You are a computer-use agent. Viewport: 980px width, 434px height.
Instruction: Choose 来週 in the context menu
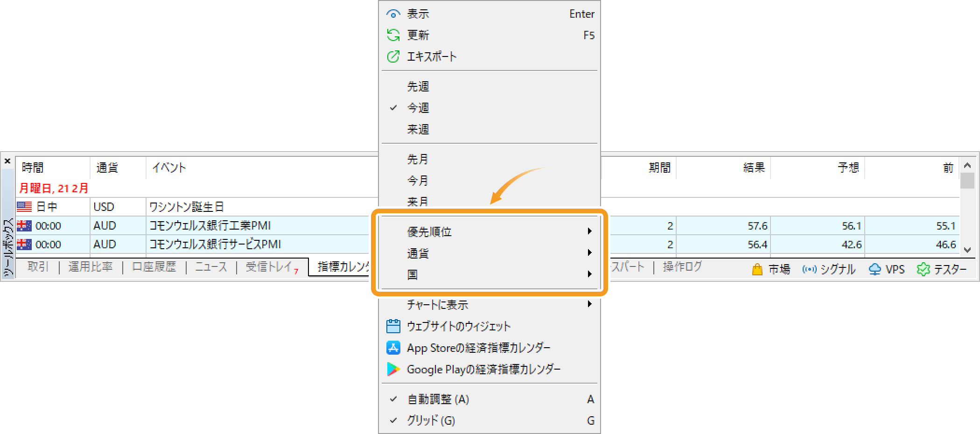pos(489,129)
